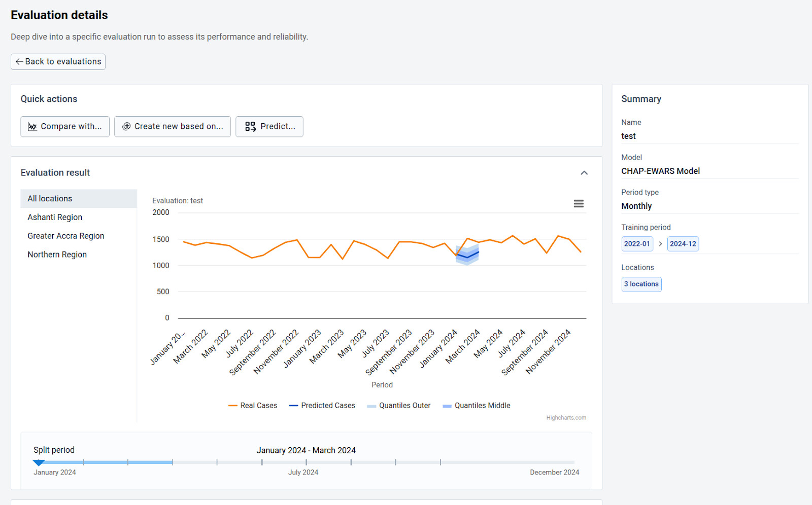Click the back arrow icon

[19, 62]
